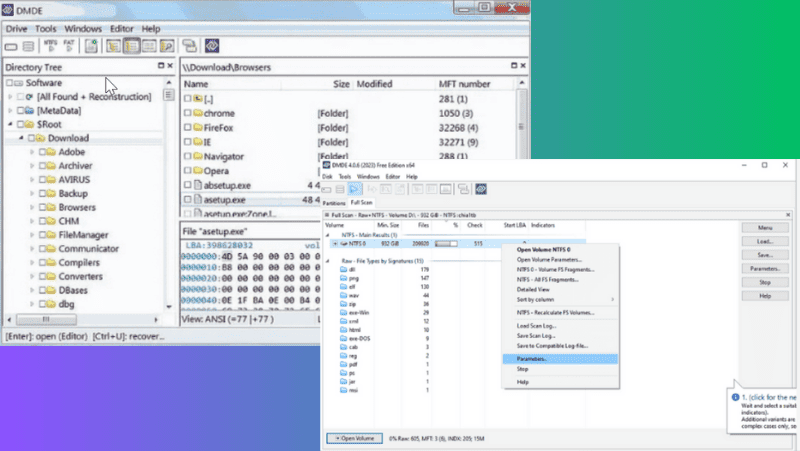The image size is (800, 451).
Task: Collapse Raw - File Types by Signatures group
Action: tap(328, 261)
